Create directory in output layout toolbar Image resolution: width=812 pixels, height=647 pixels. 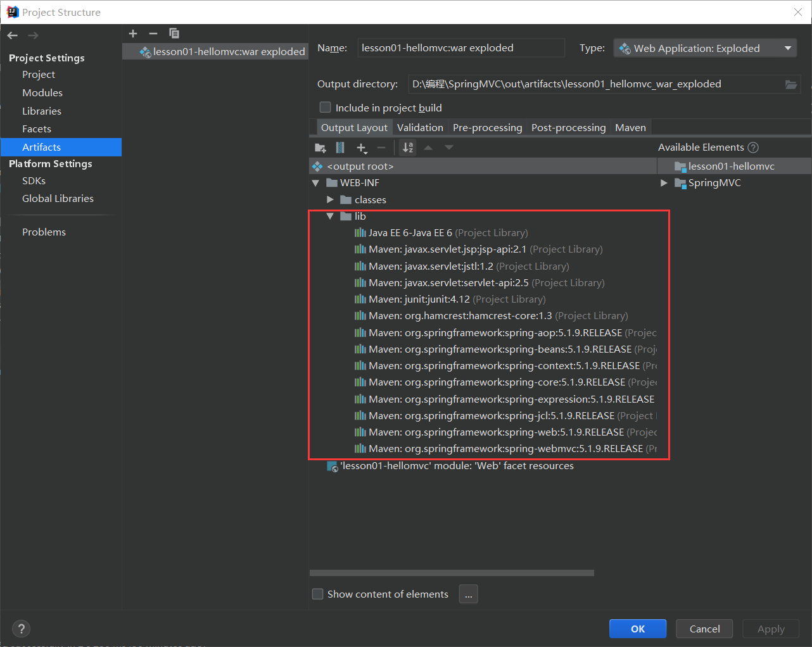(x=320, y=148)
